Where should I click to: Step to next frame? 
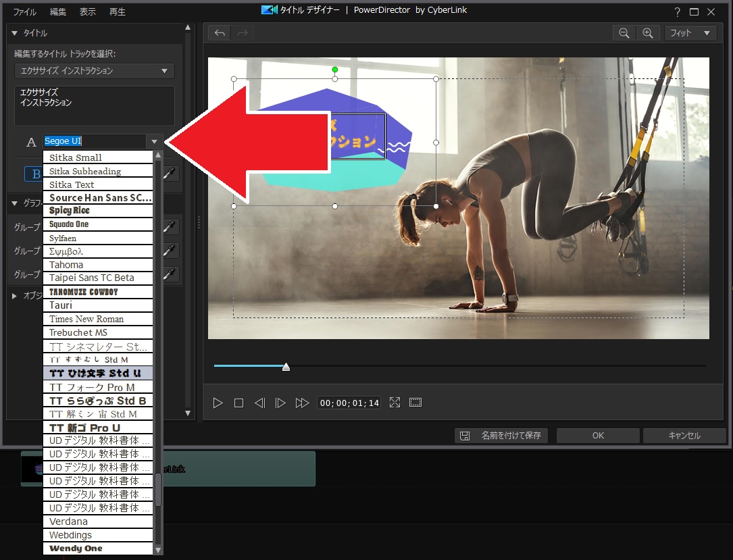click(x=280, y=403)
